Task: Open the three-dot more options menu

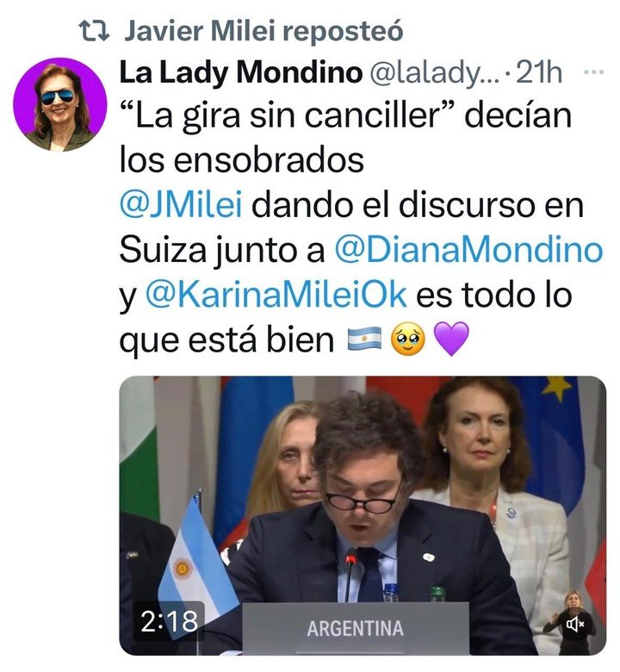Action: pos(594,72)
